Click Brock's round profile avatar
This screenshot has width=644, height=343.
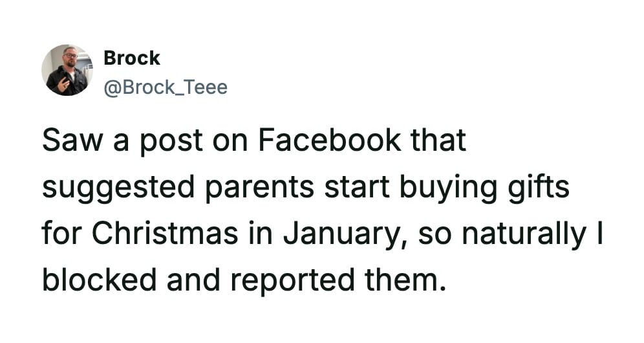(67, 71)
